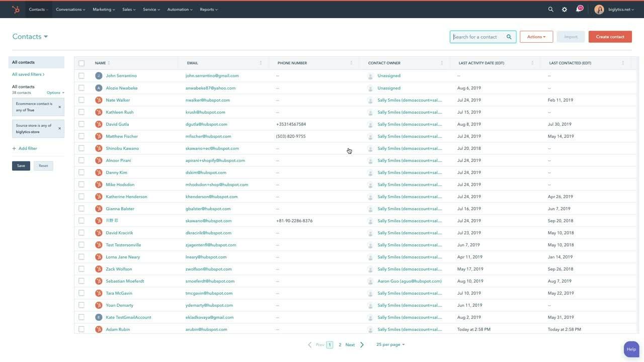This screenshot has height=362, width=644.
Task: Go to next page using arrow icon
Action: coord(362,345)
